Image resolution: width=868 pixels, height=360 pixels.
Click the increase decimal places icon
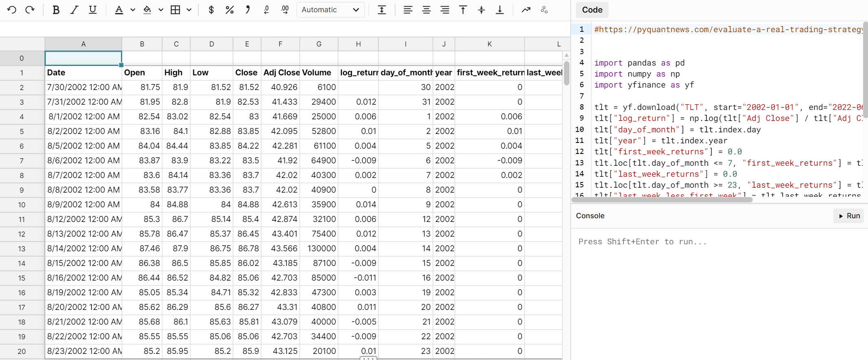click(285, 10)
